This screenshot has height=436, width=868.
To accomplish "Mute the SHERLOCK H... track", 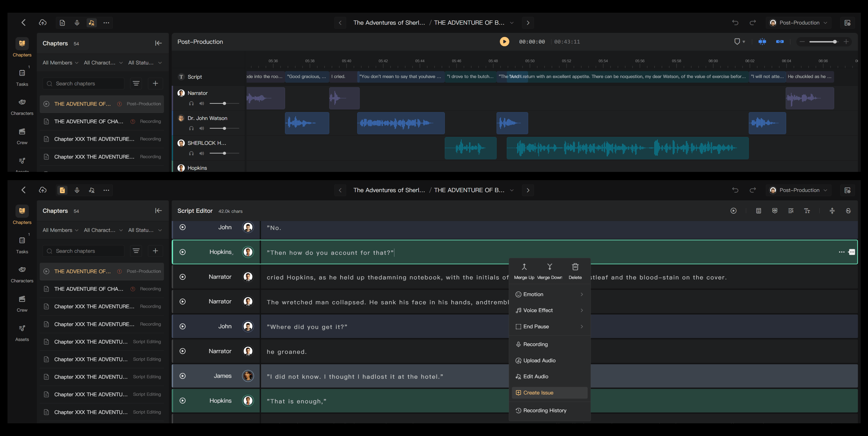I will [202, 153].
